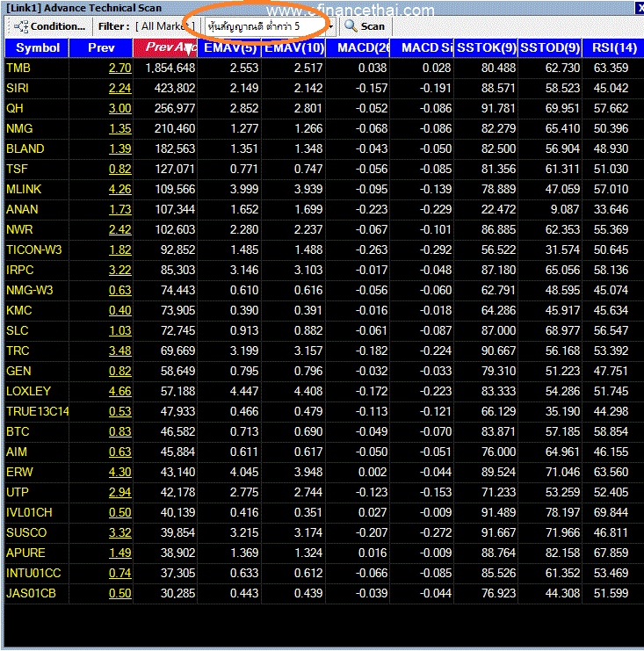Select the TMB symbol row

[18, 68]
